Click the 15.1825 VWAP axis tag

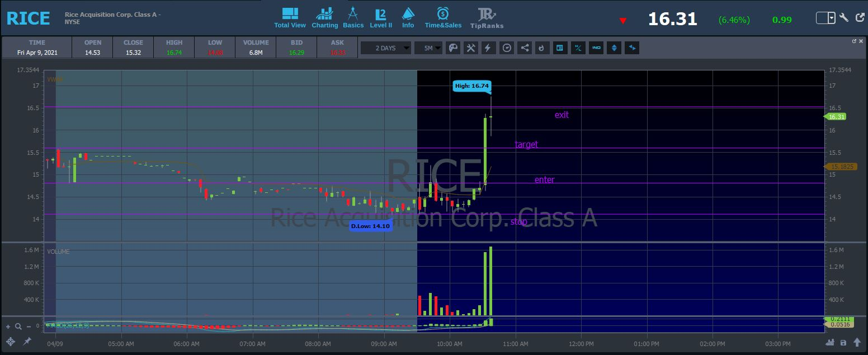click(841, 167)
